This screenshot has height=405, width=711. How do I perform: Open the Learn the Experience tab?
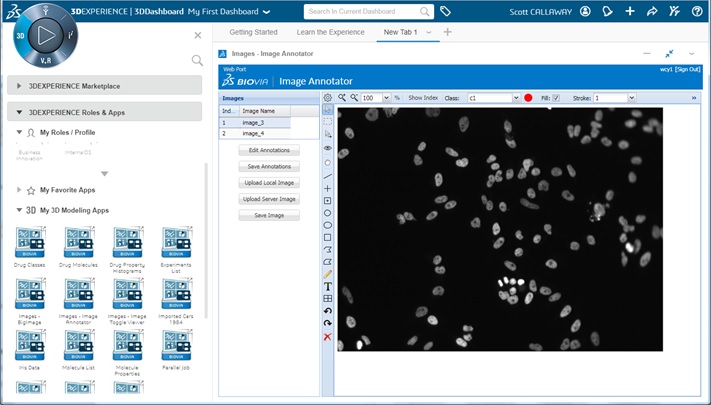pyautogui.click(x=330, y=33)
